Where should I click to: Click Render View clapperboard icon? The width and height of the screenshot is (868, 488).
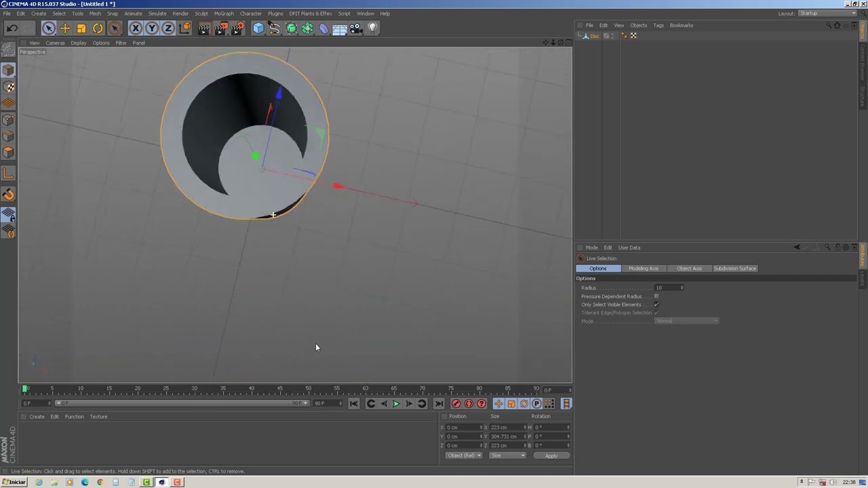coord(204,28)
